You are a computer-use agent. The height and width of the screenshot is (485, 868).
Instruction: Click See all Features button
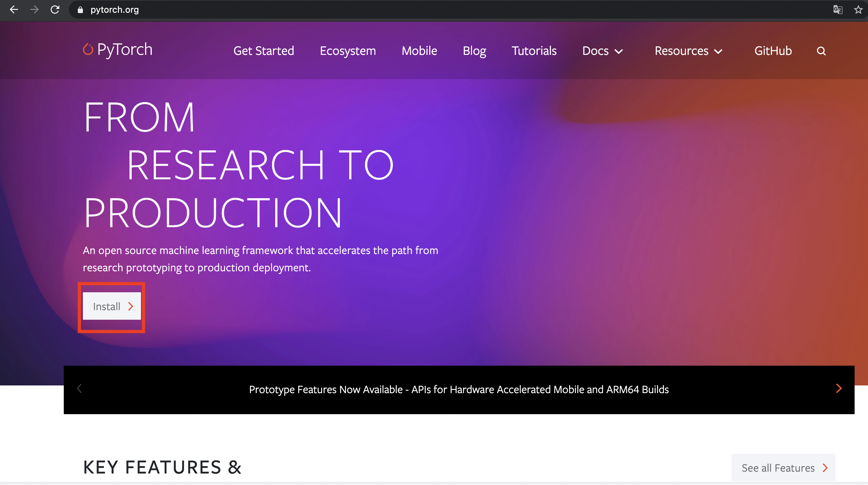[783, 467]
